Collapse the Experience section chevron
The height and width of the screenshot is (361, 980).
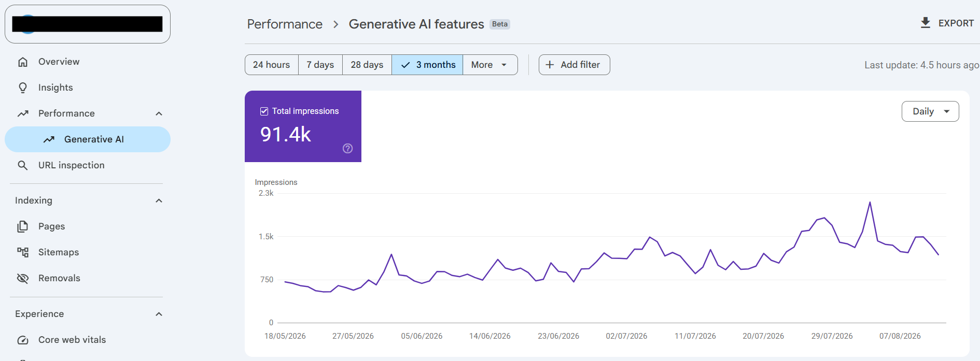(159, 314)
